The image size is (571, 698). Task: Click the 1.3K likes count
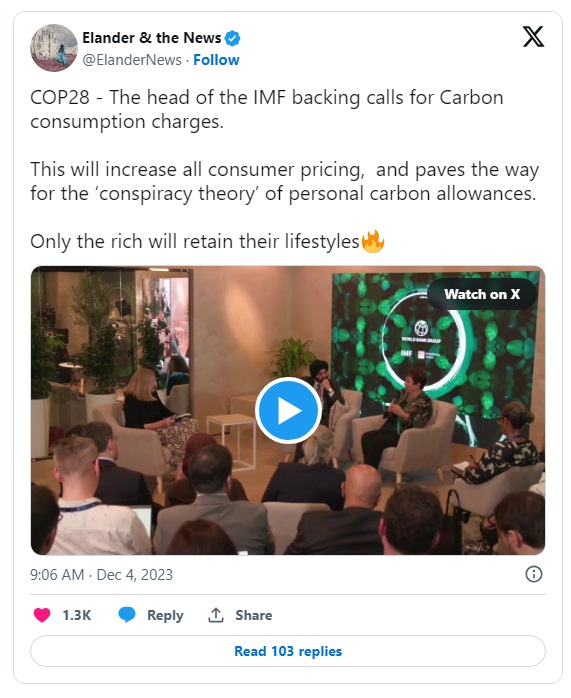tap(77, 615)
